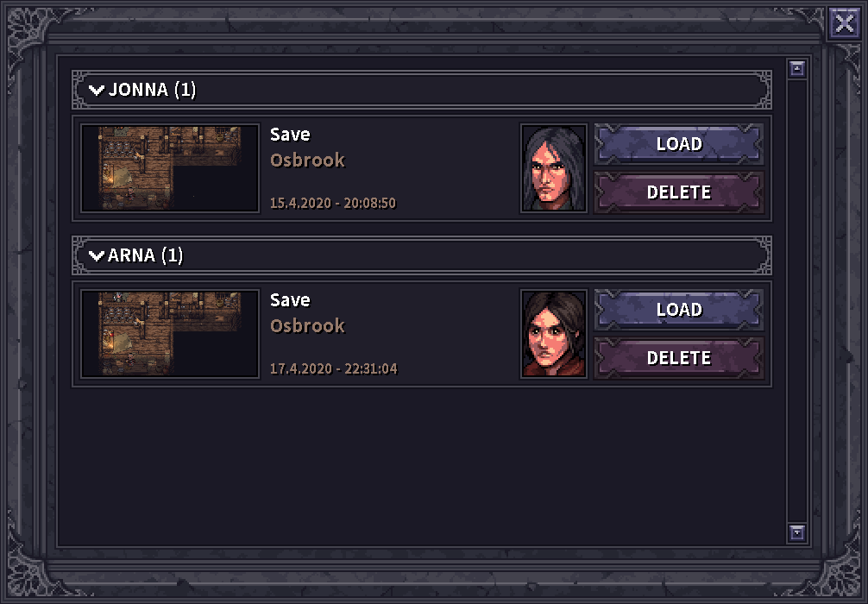Select Jonna's save screenshot thumbnail

pyautogui.click(x=170, y=168)
